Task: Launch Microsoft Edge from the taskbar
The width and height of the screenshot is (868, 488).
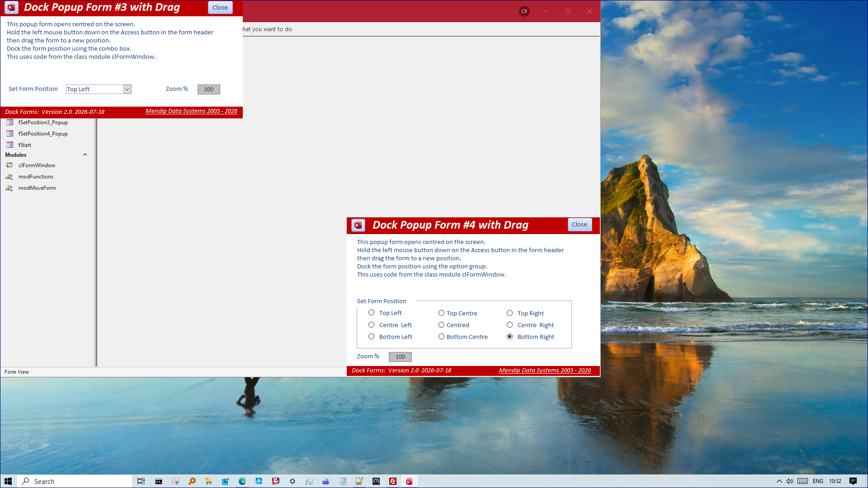Action: (242, 481)
